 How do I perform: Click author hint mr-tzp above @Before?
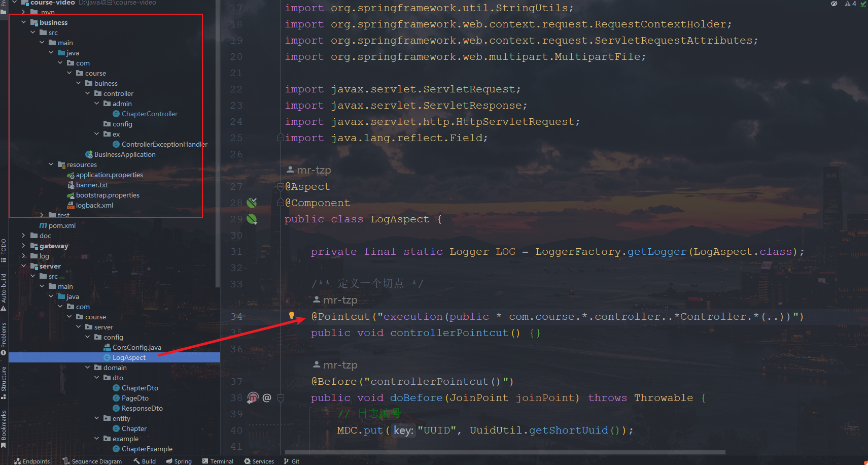(x=335, y=365)
